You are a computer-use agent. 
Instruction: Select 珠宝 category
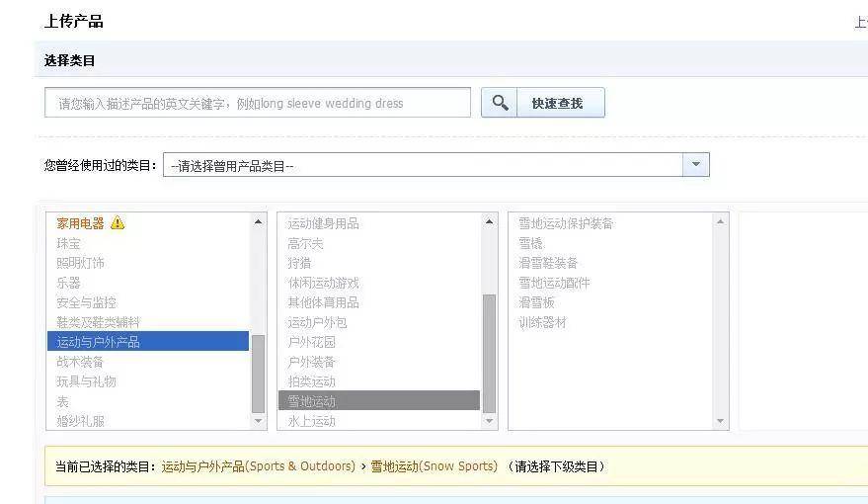[x=68, y=243]
